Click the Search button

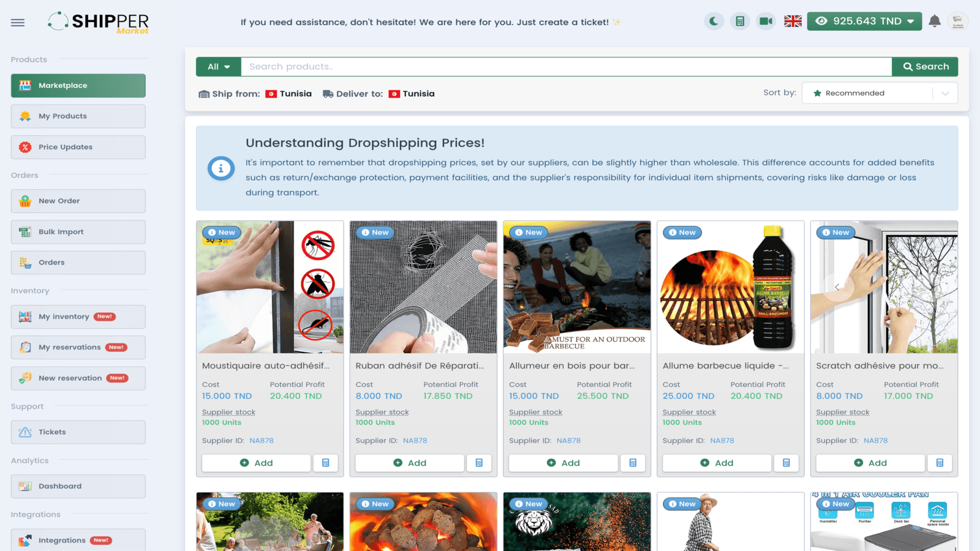point(924,66)
